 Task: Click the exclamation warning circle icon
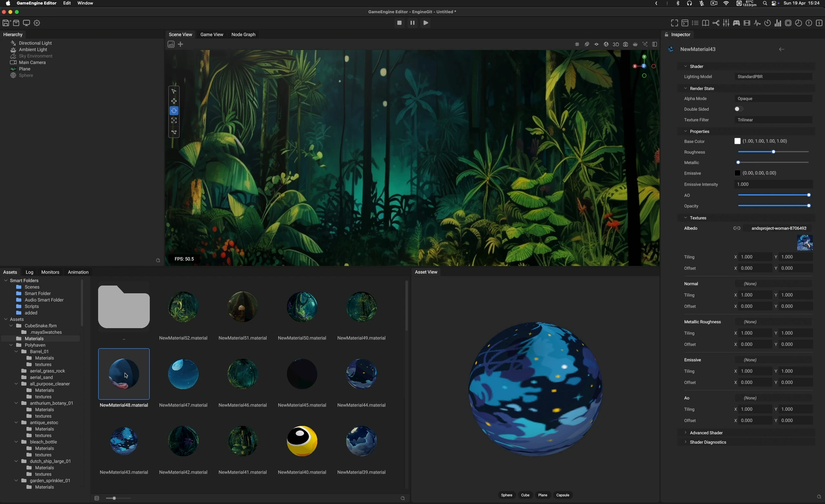(809, 23)
